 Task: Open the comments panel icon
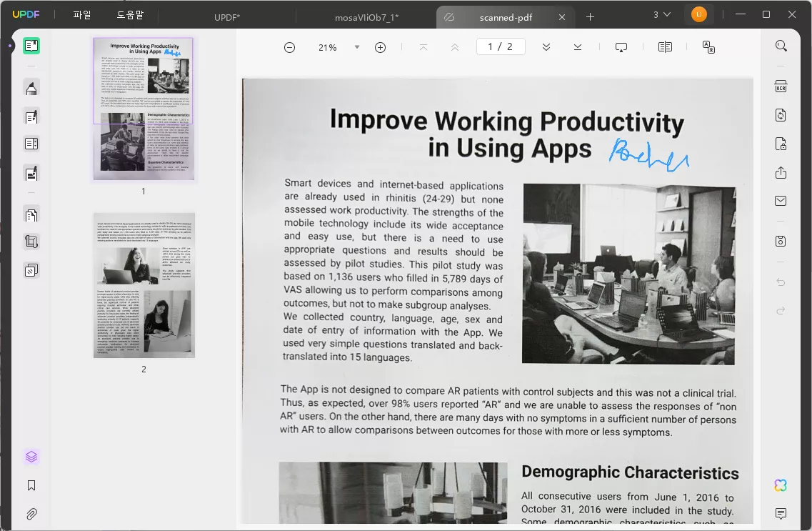(781, 513)
